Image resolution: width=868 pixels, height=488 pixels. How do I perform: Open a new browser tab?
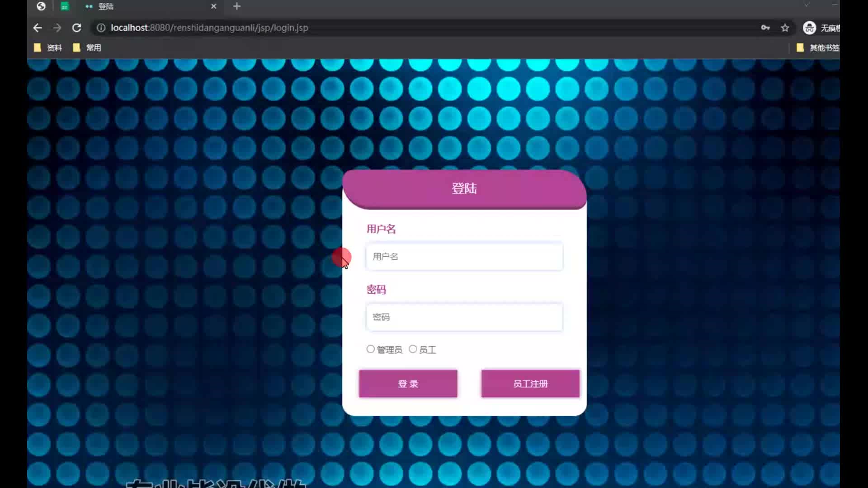click(x=237, y=6)
